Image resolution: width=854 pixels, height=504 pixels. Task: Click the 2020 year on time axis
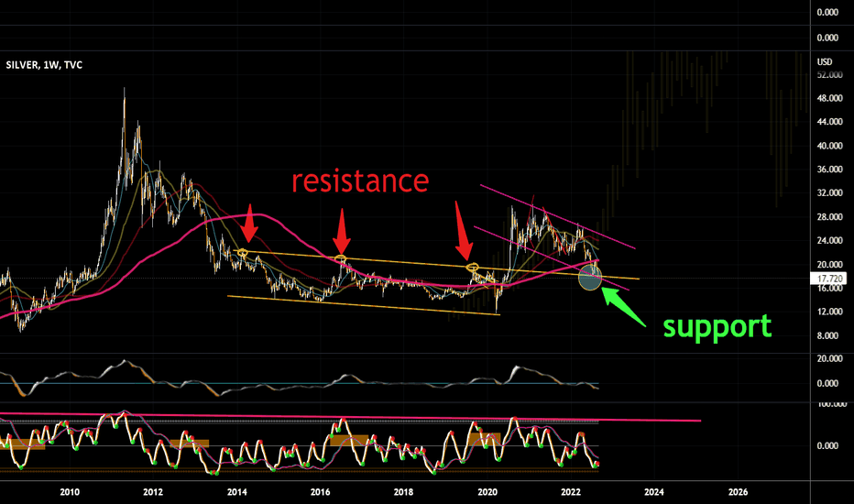pos(487,492)
